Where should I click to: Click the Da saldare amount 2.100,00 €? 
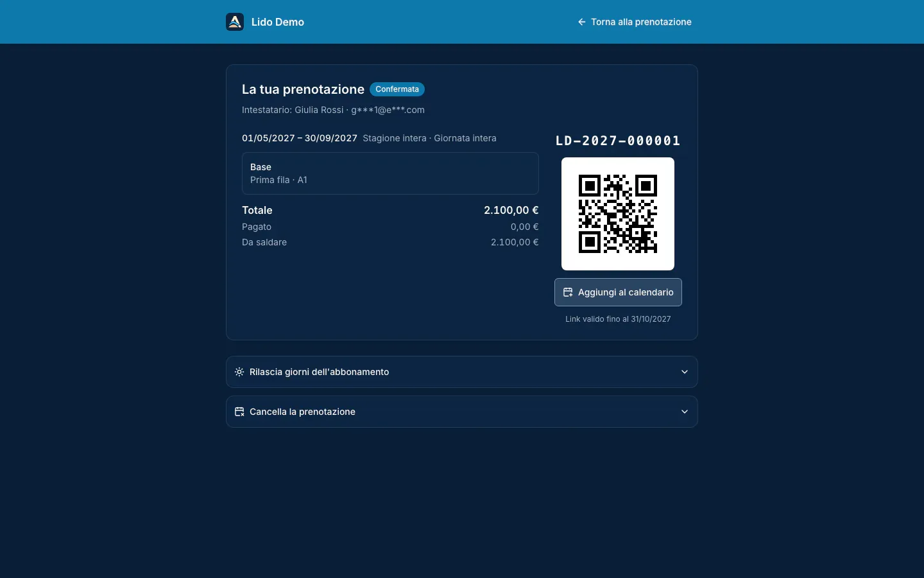pyautogui.click(x=515, y=242)
